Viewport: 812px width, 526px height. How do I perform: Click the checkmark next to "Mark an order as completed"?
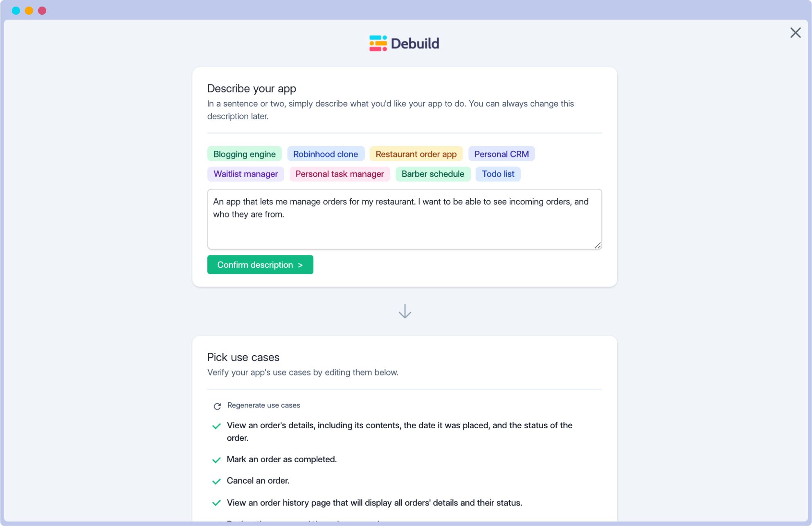point(216,459)
